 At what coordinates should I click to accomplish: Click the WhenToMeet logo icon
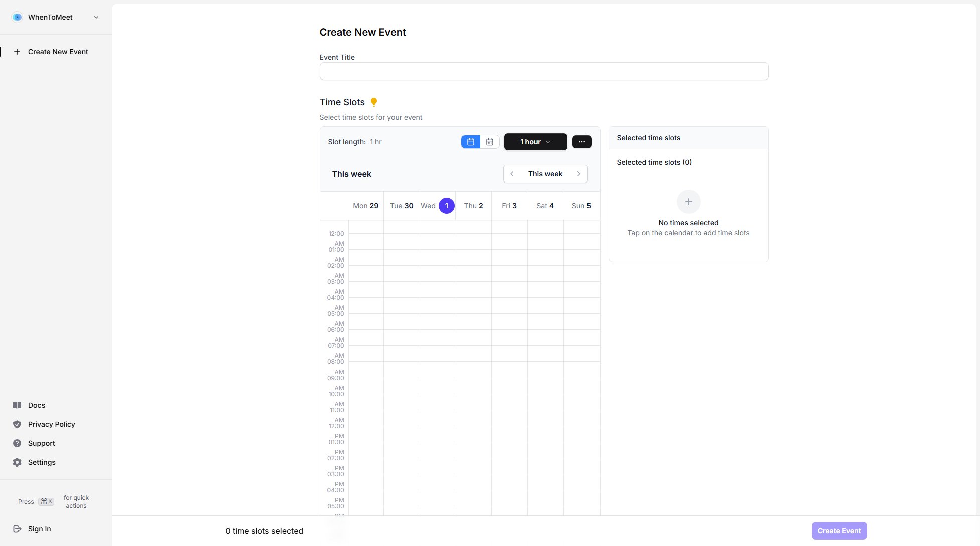click(x=17, y=17)
